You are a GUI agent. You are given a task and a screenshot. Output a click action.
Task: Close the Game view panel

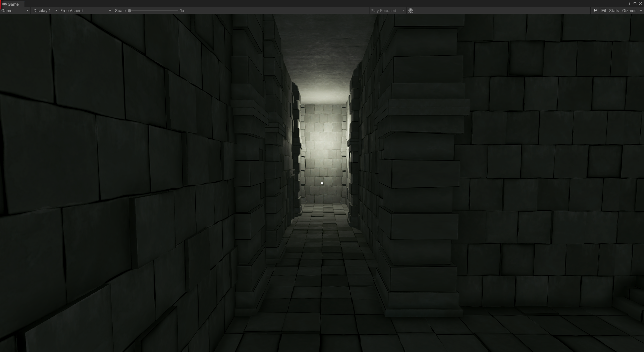coord(640,3)
